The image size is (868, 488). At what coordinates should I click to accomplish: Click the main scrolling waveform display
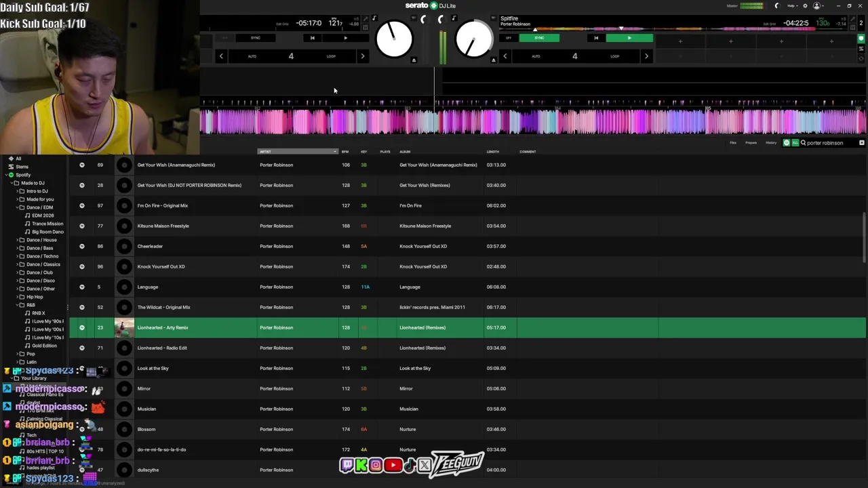click(533, 121)
